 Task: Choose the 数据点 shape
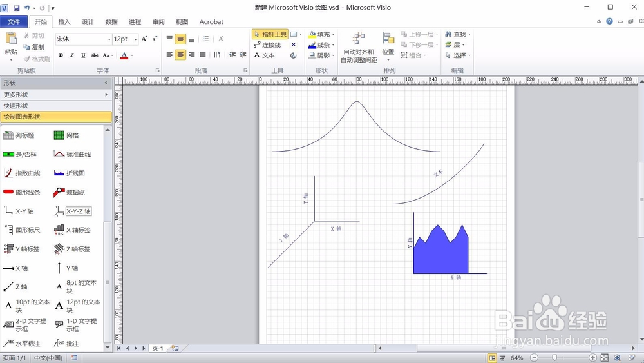pyautogui.click(x=70, y=192)
